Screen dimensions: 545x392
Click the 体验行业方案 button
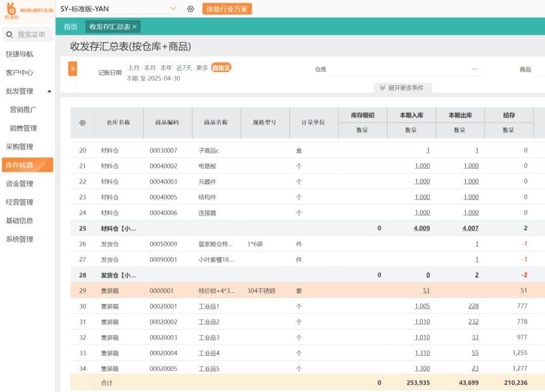tap(227, 9)
